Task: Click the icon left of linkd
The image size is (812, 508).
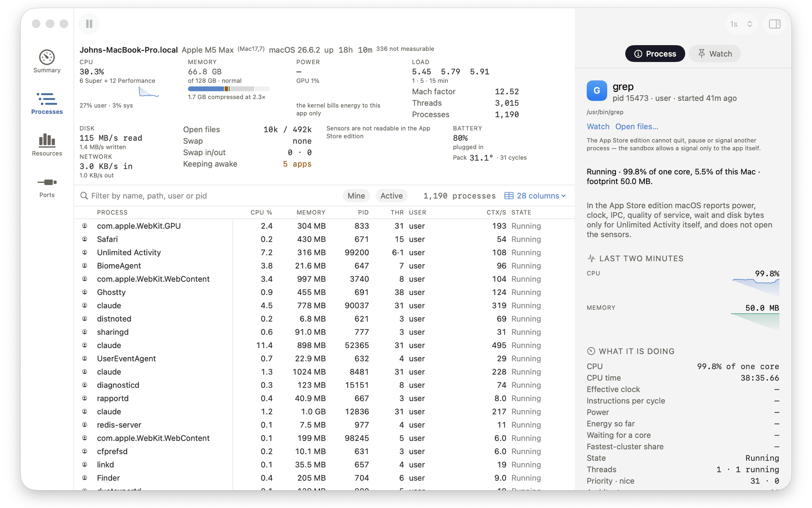Action: click(x=85, y=465)
